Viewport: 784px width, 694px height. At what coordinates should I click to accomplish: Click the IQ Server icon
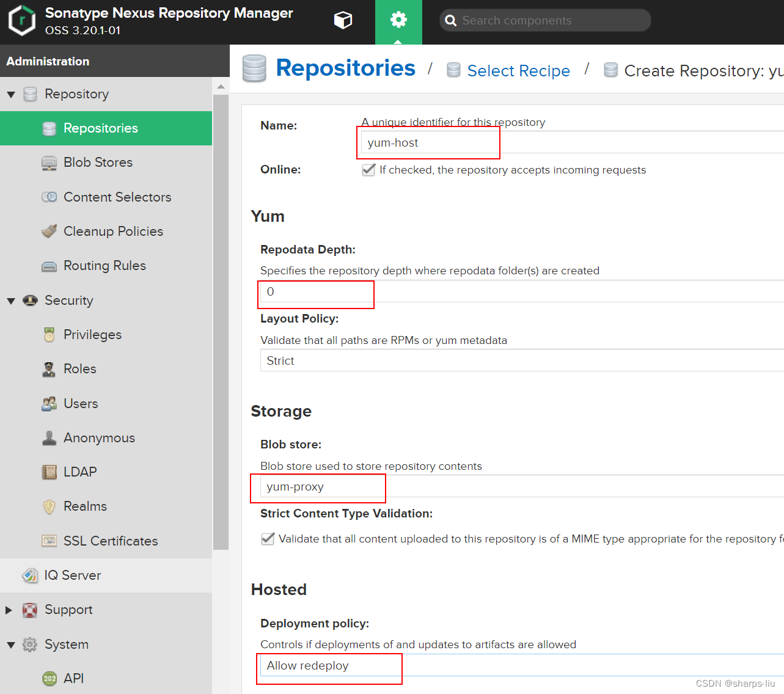(x=30, y=575)
